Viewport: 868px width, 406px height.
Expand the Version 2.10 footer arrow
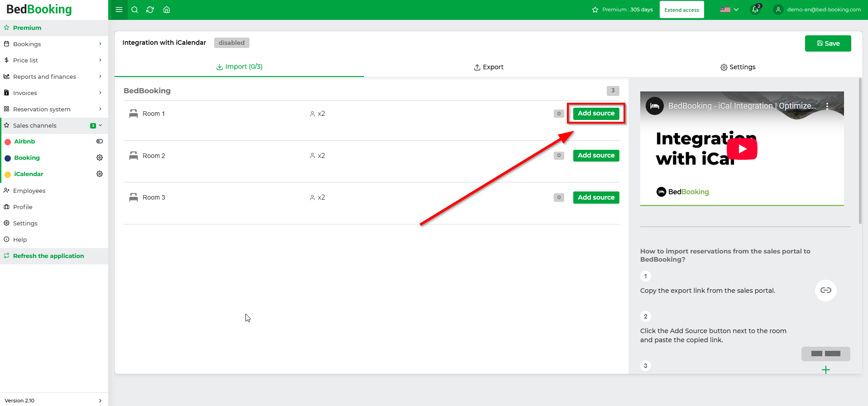pyautogui.click(x=100, y=401)
